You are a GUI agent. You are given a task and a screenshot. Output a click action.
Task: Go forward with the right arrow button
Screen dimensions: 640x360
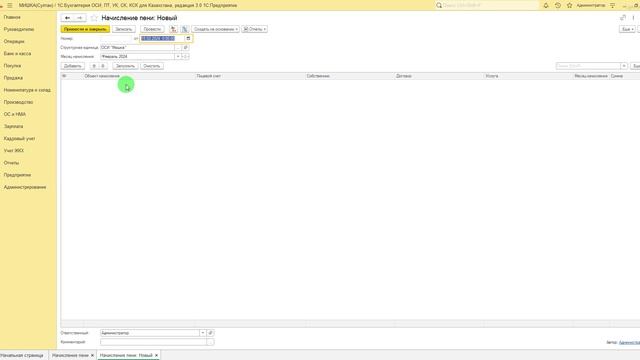pos(80,18)
